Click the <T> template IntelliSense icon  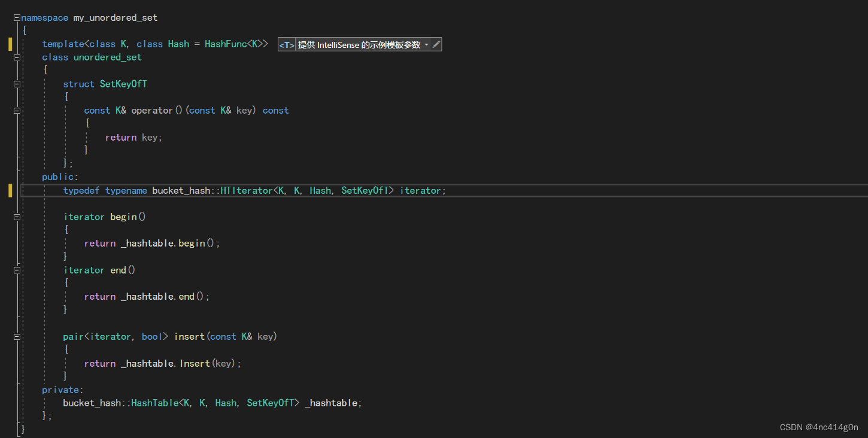287,45
